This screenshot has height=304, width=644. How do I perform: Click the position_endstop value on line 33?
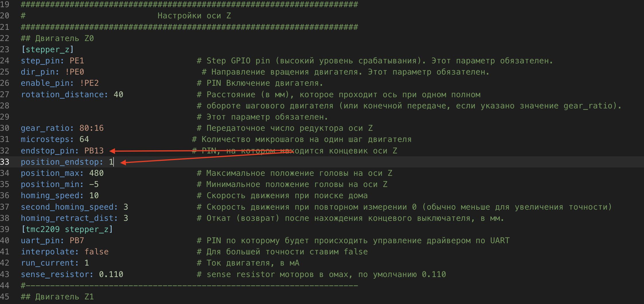111,162
